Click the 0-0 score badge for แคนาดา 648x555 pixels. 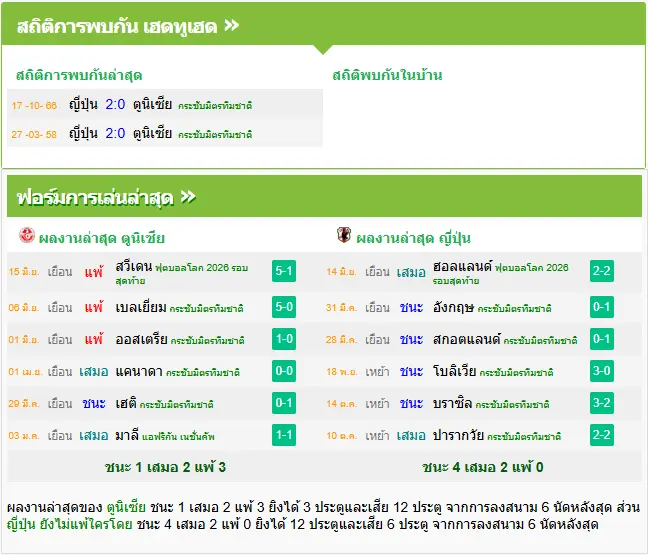point(284,371)
